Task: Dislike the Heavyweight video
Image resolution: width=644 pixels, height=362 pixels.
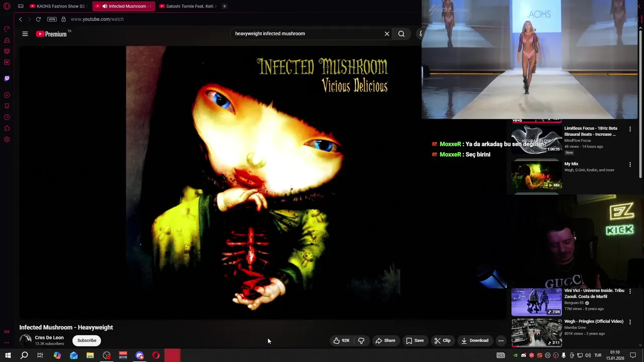Action: click(361, 340)
